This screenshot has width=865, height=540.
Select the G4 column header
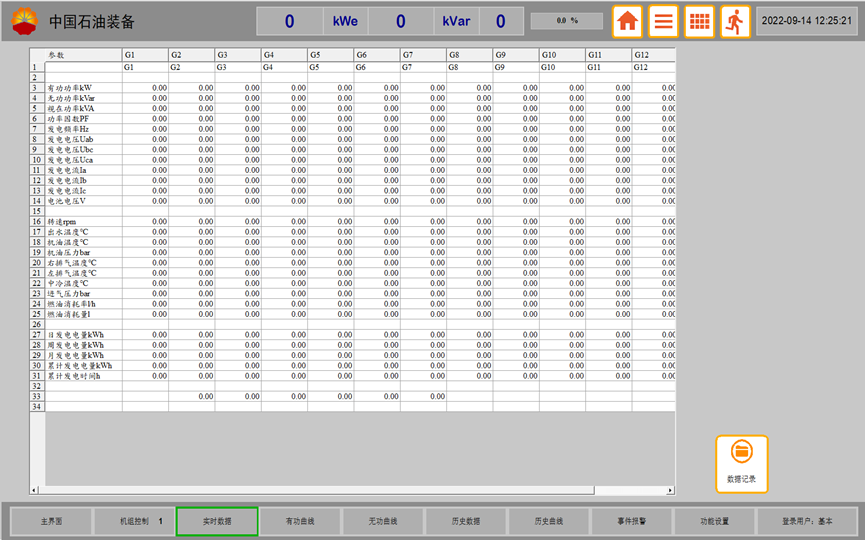click(284, 55)
